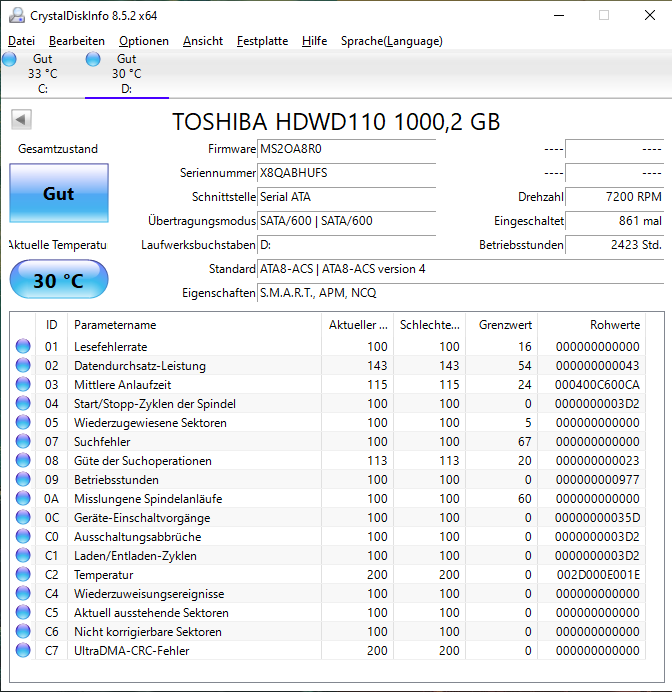This screenshot has height=692, width=672.
Task: Click the Eigenschaften field S.M.A.R.T., APM, NCQ
Action: coord(461,293)
